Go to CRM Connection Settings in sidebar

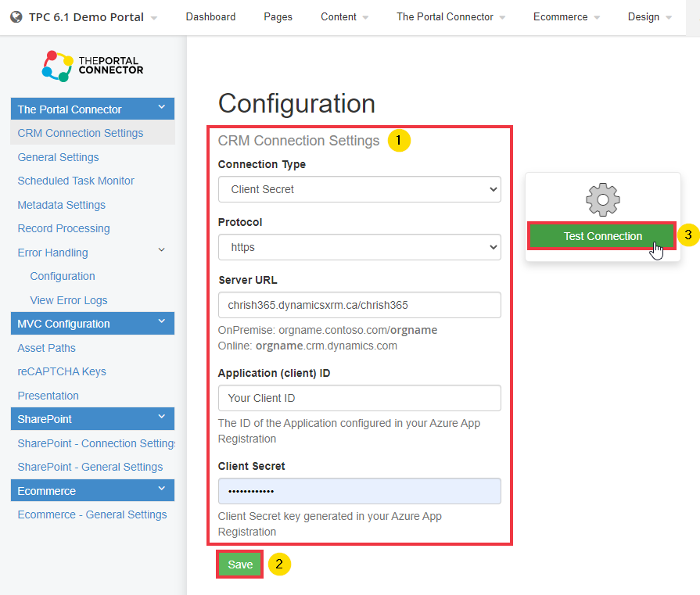(x=81, y=133)
